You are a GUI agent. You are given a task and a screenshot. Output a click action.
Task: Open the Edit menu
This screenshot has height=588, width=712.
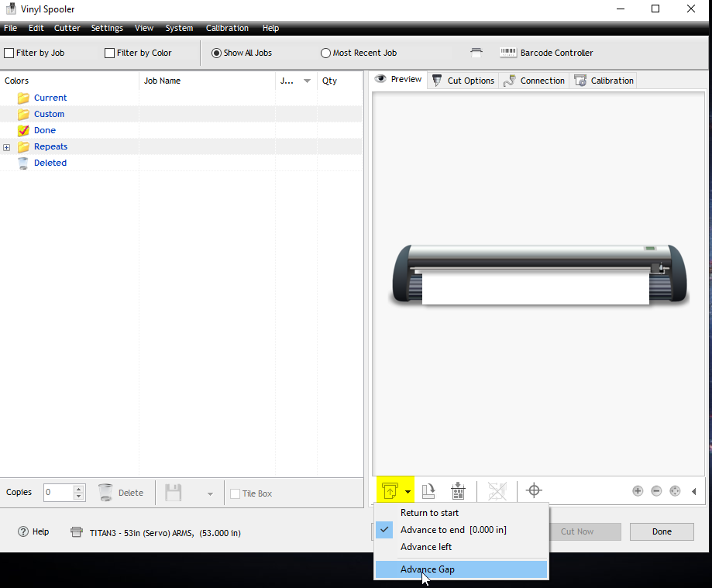[x=36, y=28]
